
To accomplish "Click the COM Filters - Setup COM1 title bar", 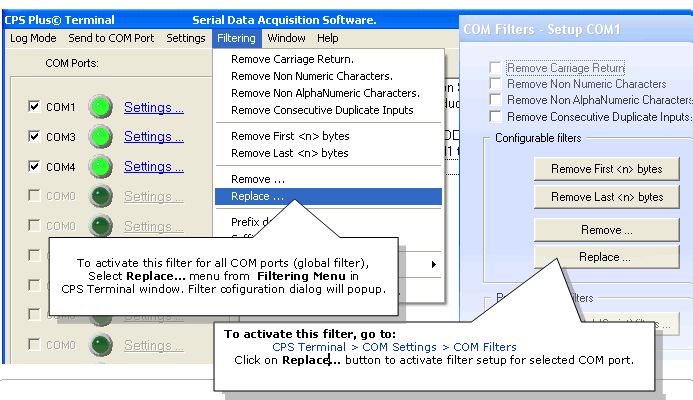I will point(576,30).
